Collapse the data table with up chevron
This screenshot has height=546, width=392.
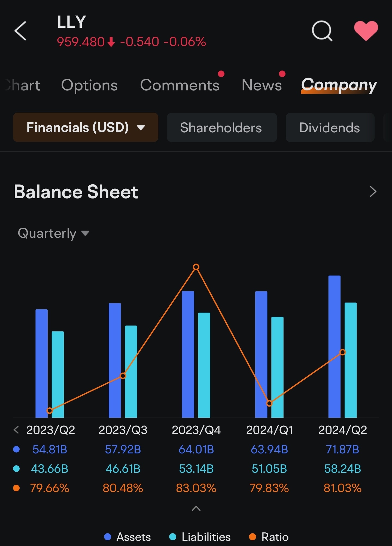[x=196, y=508]
